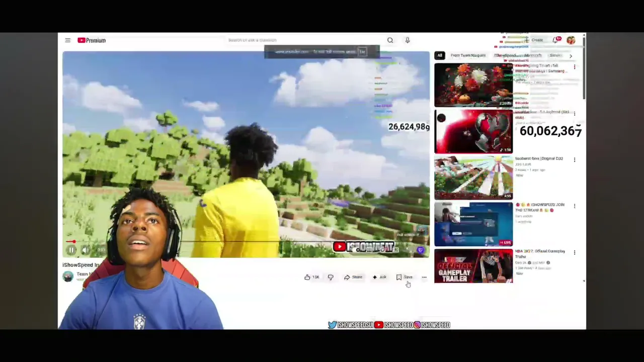Open the ISHOWSPEED JOIN THE STREAM title
644x362 pixels.
(540, 207)
